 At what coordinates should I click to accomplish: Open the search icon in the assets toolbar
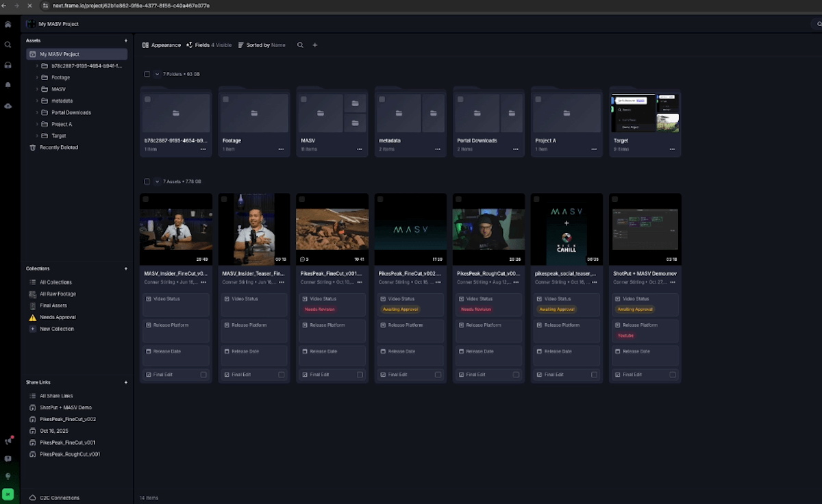tap(300, 45)
